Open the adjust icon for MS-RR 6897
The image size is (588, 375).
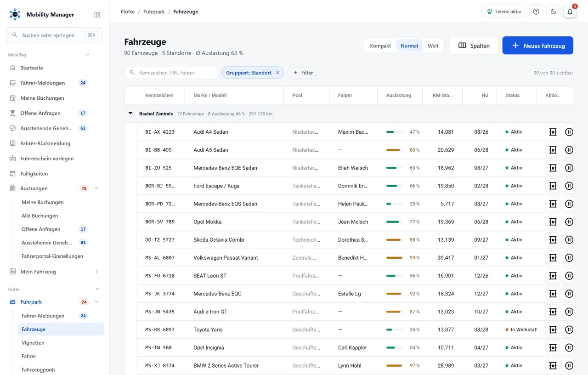pos(553,330)
